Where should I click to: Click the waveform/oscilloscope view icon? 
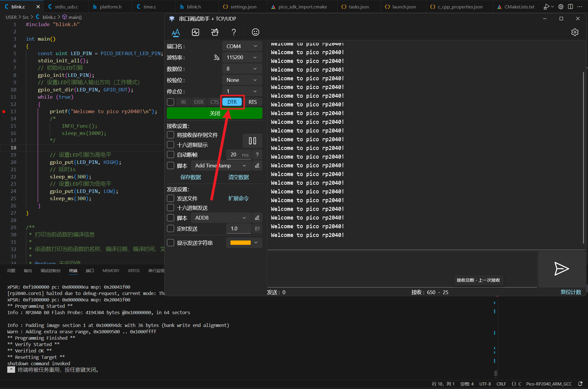click(195, 32)
